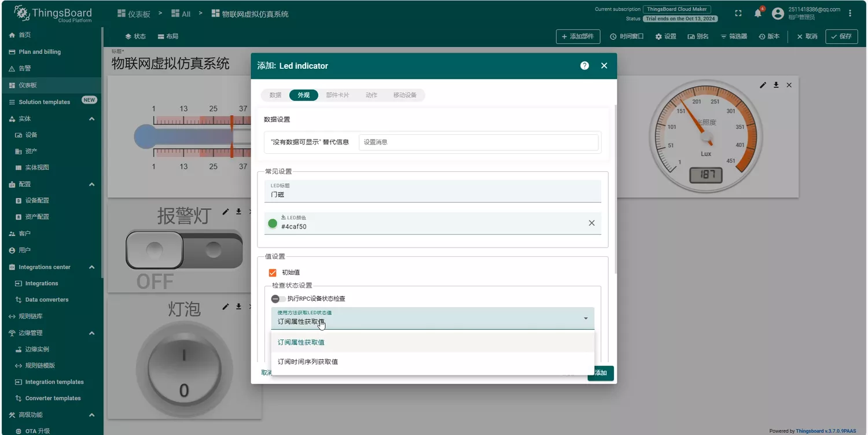Viewport: 868px width, 435px height.
Task: Click the green LED color swatch
Action: pos(273,223)
